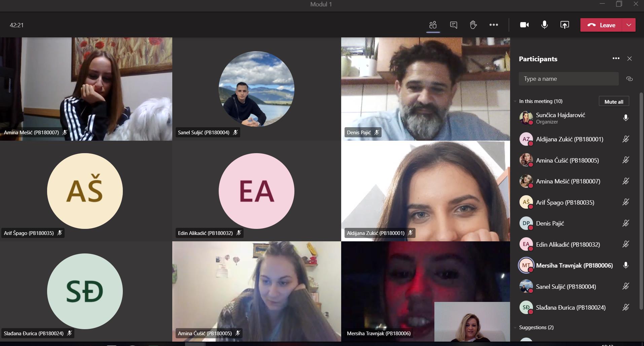Expand the Suggestions section
Viewport: 644px width, 346px height.
pos(515,327)
